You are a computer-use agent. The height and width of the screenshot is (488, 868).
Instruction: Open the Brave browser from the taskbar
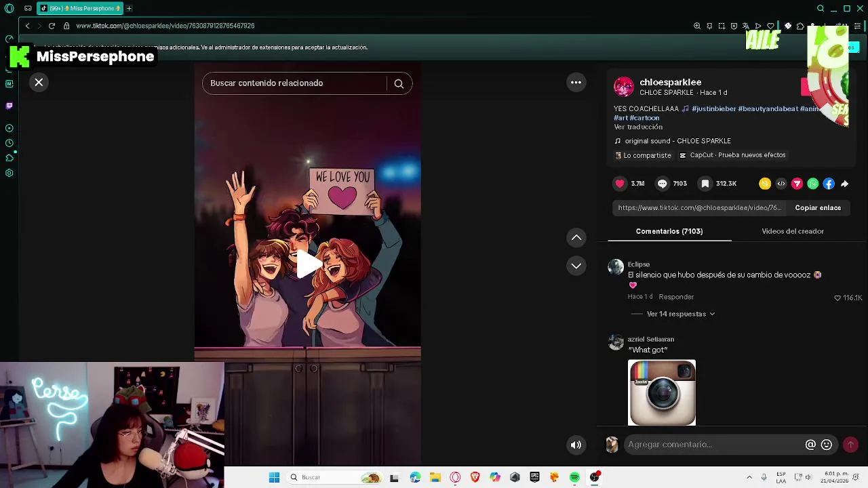click(475, 477)
